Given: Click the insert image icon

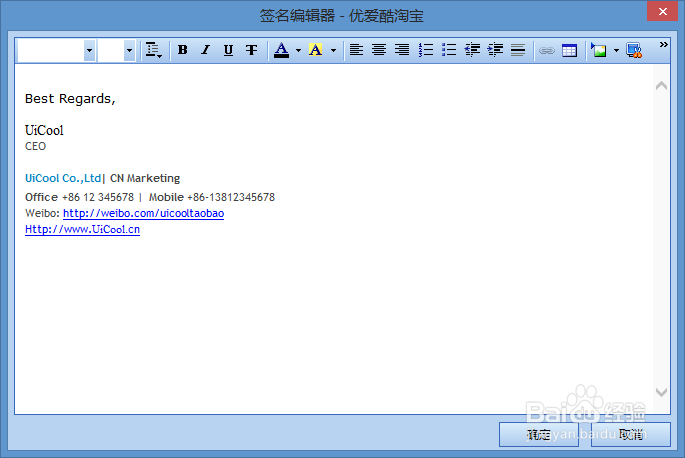Looking at the screenshot, I should pyautogui.click(x=599, y=50).
